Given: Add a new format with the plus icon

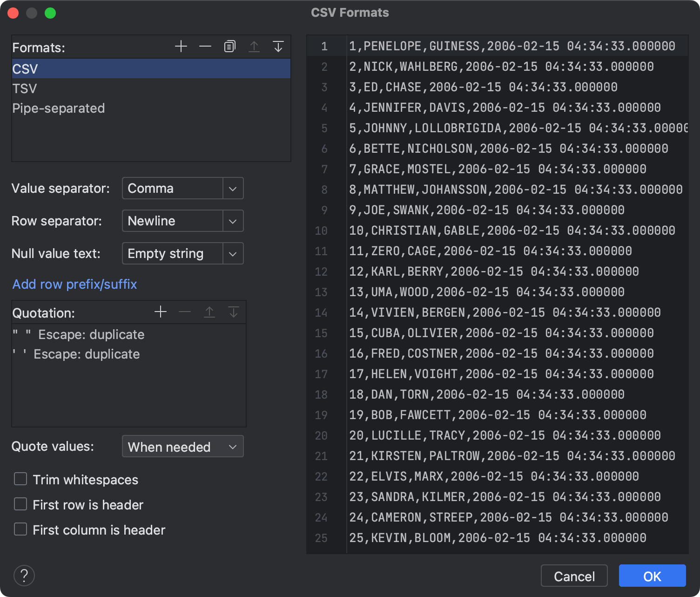Looking at the screenshot, I should tap(181, 46).
